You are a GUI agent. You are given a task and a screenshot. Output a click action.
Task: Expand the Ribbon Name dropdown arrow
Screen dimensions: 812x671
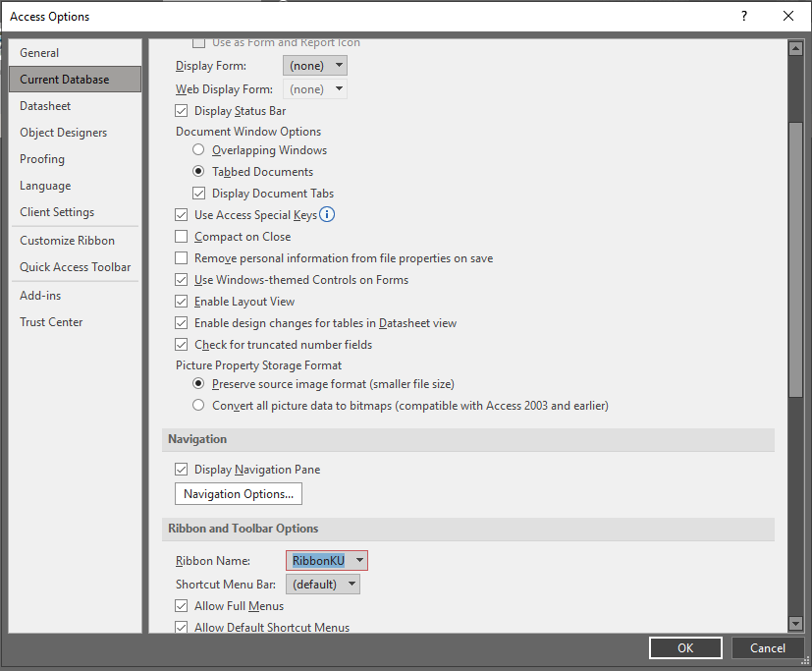[x=359, y=560]
